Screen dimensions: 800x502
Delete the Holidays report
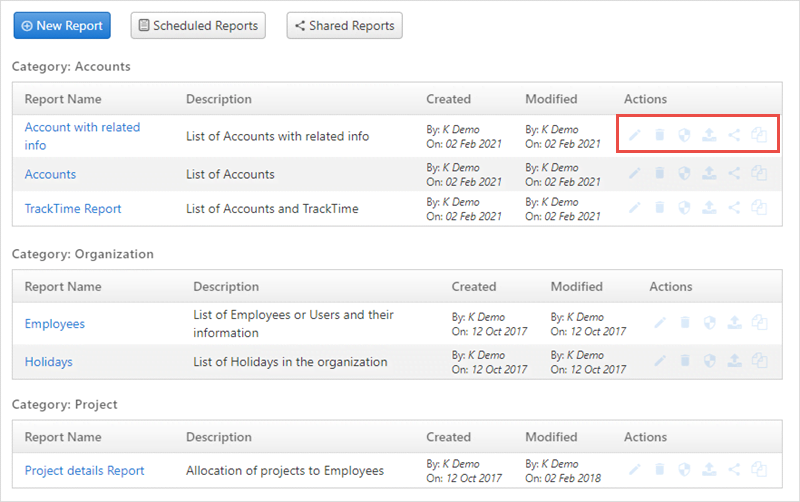coord(685,361)
